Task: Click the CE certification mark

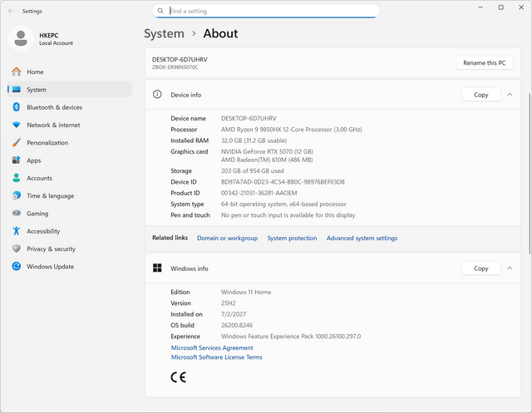Action: pos(179,377)
